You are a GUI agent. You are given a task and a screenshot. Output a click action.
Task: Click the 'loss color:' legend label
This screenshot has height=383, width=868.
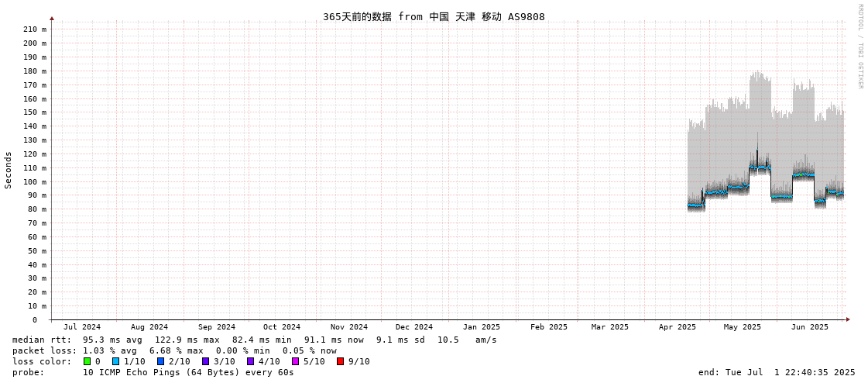[x=42, y=362]
